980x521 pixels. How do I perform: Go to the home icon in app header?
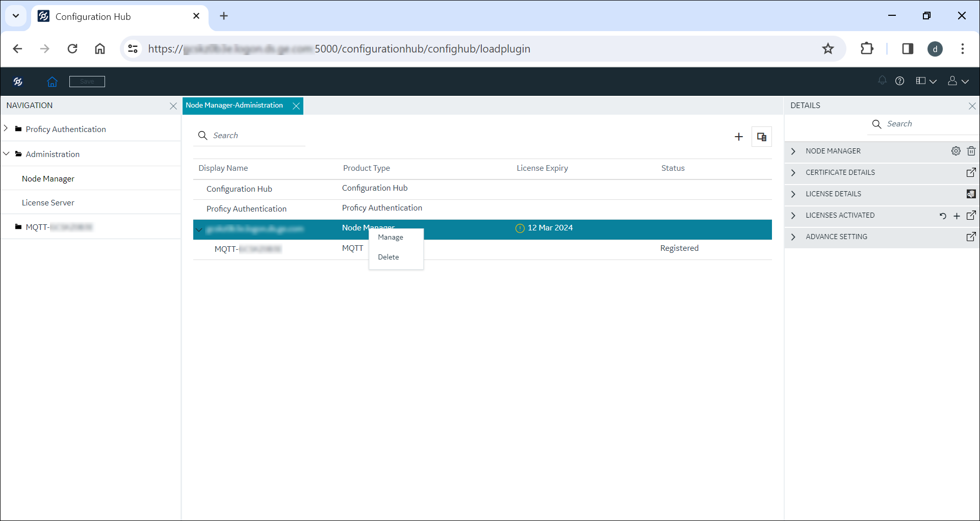click(52, 82)
